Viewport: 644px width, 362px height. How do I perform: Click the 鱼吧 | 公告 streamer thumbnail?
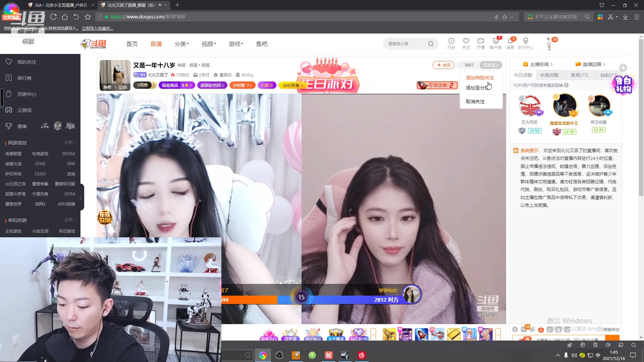tap(115, 75)
